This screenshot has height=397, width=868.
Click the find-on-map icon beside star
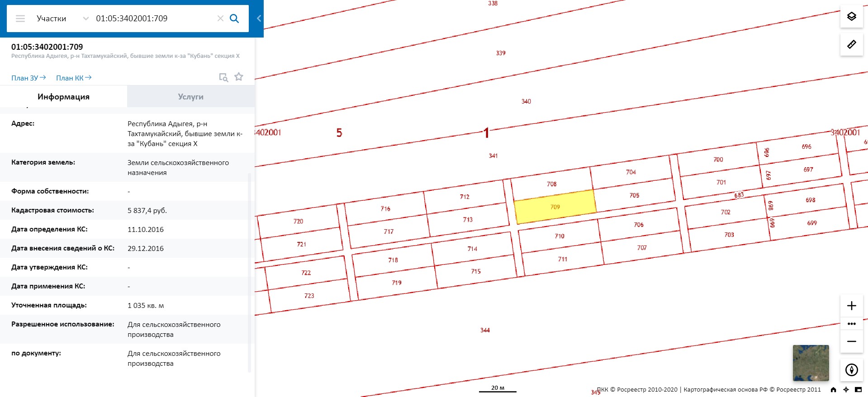[x=223, y=77]
